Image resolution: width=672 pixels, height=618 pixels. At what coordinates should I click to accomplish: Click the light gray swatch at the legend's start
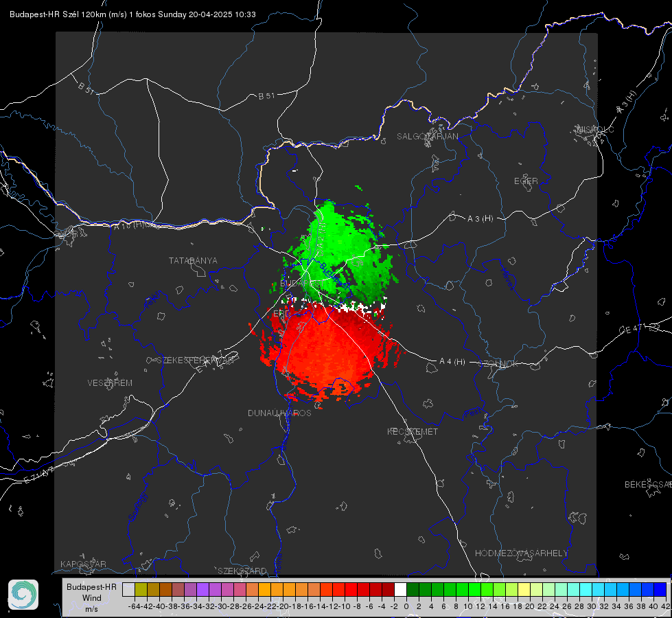[x=128, y=589]
